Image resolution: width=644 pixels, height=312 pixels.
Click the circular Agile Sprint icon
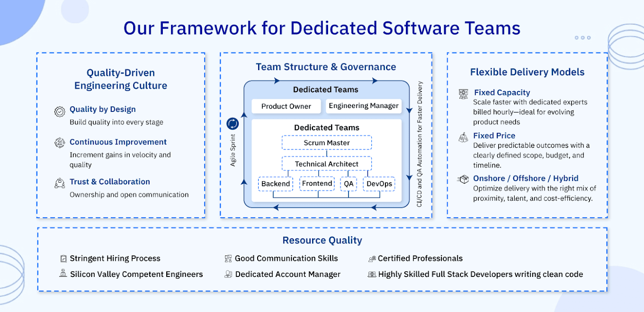[232, 124]
